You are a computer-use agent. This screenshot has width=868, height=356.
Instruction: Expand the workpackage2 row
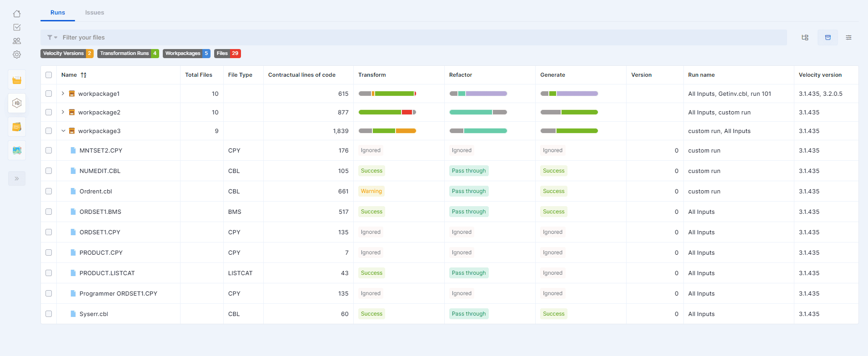point(63,112)
